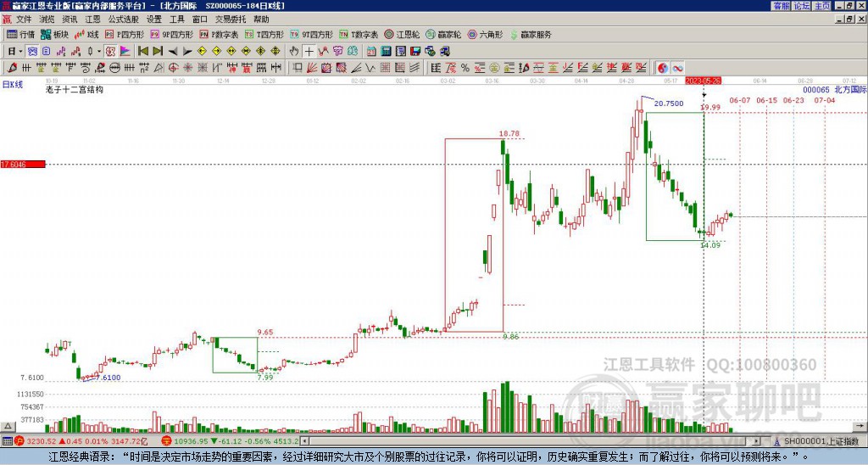The image size is (868, 465).
Task: Click the 06-15 forecast date label
Action: pyautogui.click(x=766, y=100)
